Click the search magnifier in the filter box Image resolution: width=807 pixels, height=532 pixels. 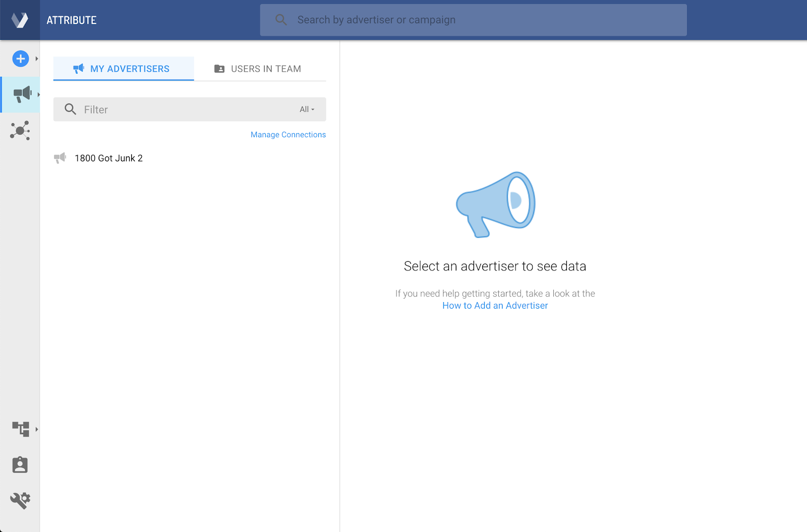click(70, 109)
